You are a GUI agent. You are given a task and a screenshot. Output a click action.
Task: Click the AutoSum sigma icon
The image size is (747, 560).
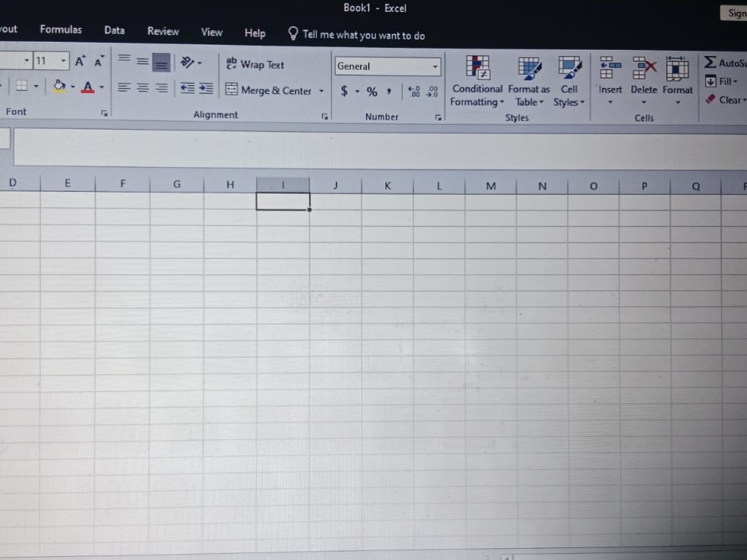click(x=710, y=63)
